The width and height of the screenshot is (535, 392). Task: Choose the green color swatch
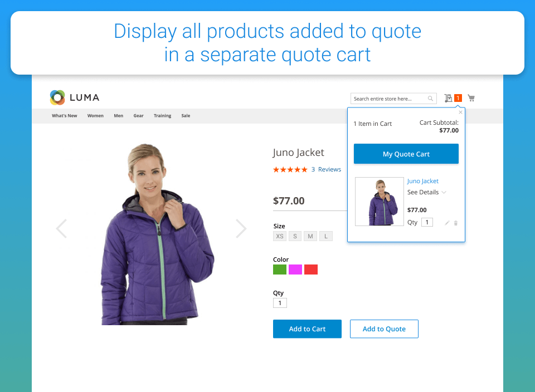[279, 269]
